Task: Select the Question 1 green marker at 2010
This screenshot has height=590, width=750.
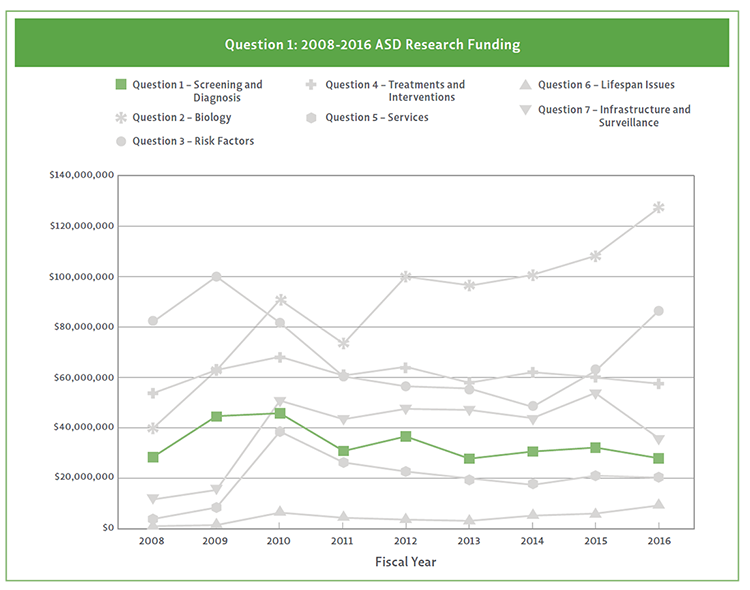Action: [280, 413]
